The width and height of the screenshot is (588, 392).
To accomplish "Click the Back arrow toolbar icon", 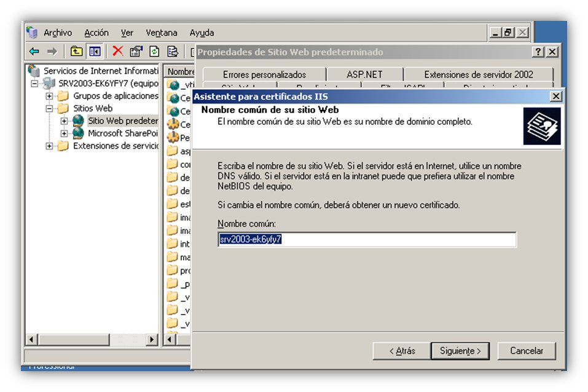I will (x=34, y=52).
